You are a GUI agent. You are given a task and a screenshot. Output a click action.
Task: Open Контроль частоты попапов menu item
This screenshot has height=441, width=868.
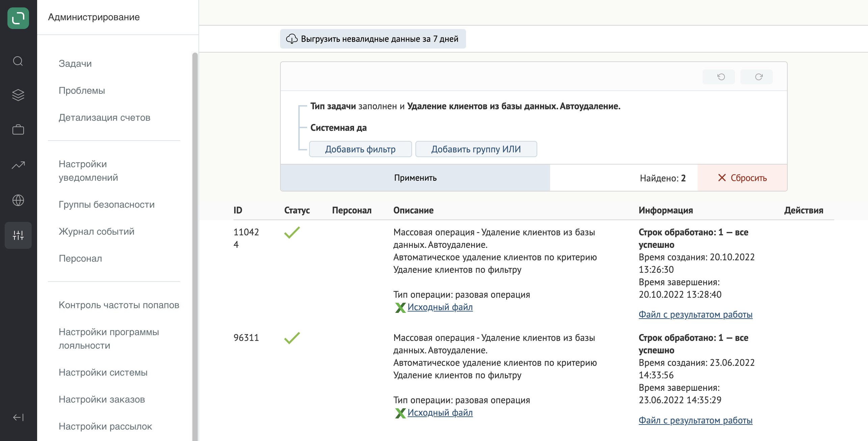click(x=119, y=305)
